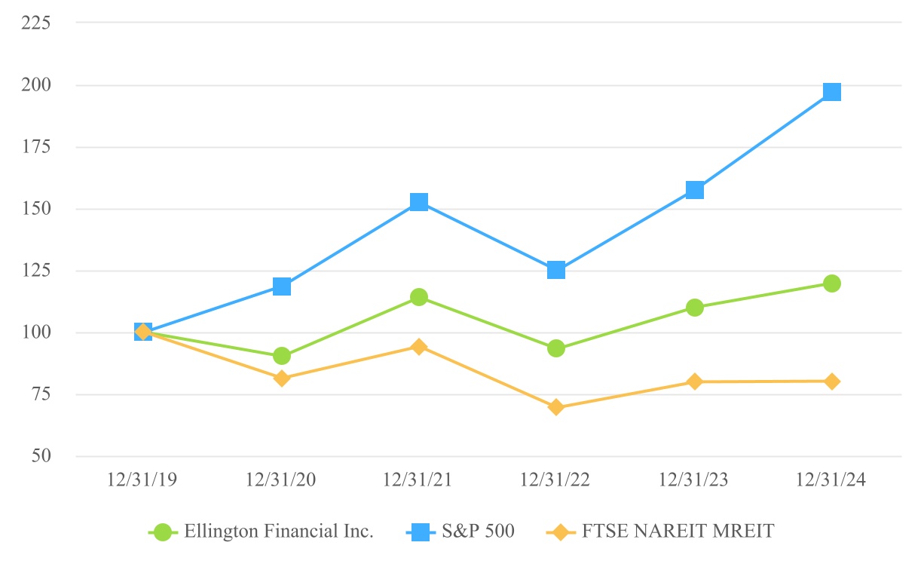Select the 12/31/23 x-axis label
This screenshot has height=573, width=924.
click(x=694, y=480)
